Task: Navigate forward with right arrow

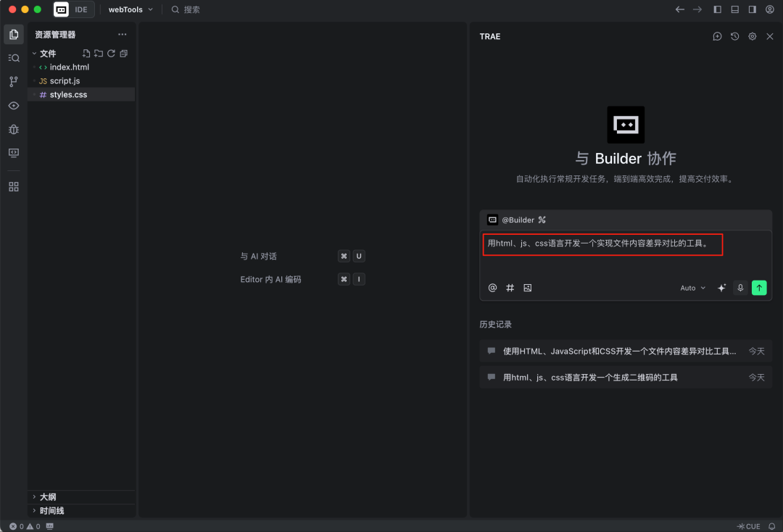Action: pyautogui.click(x=697, y=9)
